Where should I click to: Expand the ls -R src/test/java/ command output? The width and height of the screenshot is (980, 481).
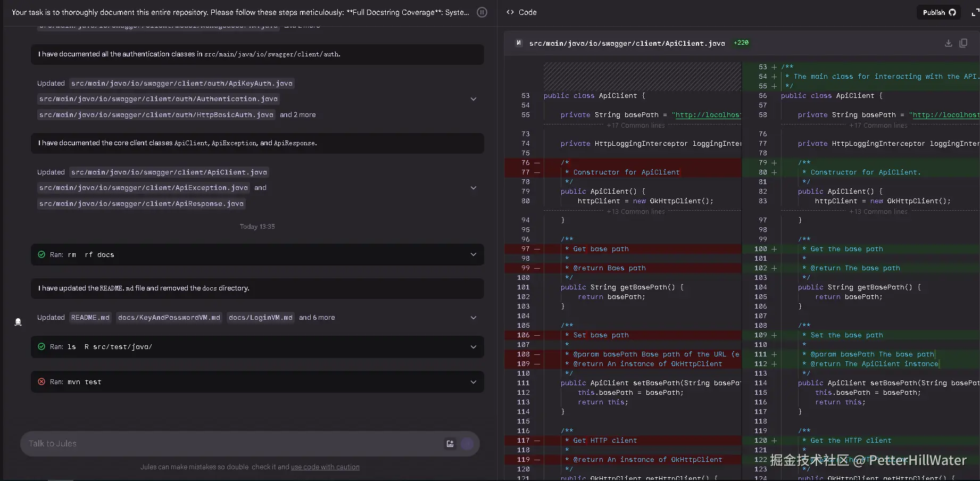(474, 347)
